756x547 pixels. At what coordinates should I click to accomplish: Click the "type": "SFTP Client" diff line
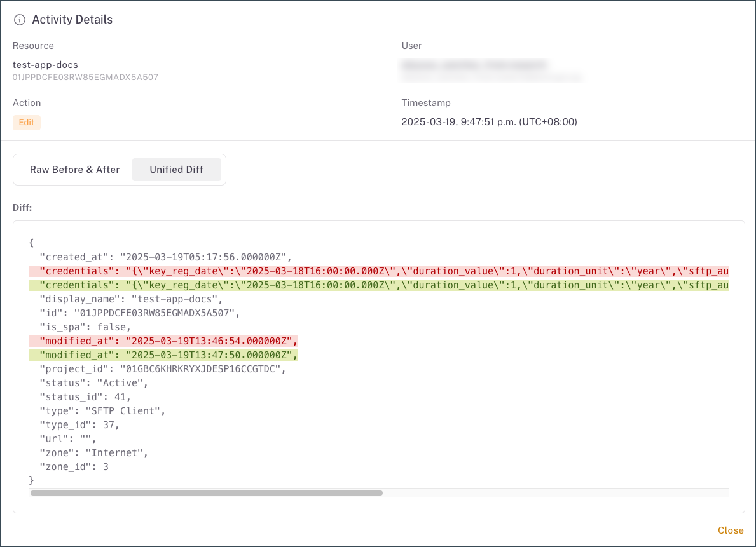pyautogui.click(x=102, y=411)
